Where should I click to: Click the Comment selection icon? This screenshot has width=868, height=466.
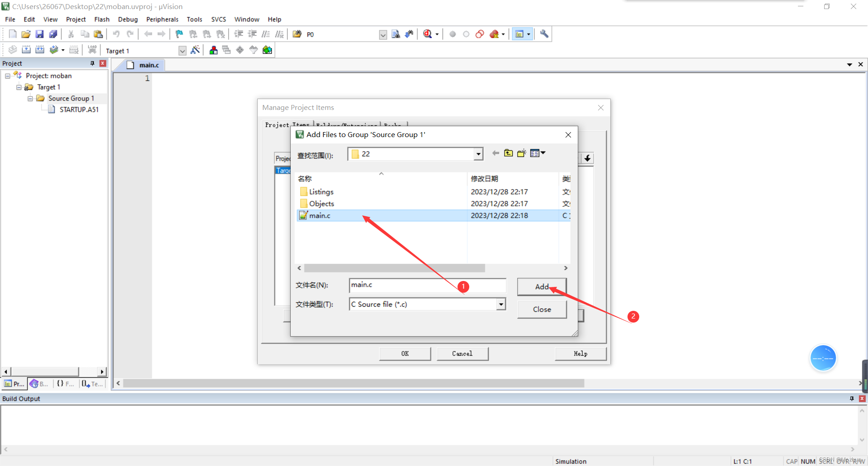266,34
